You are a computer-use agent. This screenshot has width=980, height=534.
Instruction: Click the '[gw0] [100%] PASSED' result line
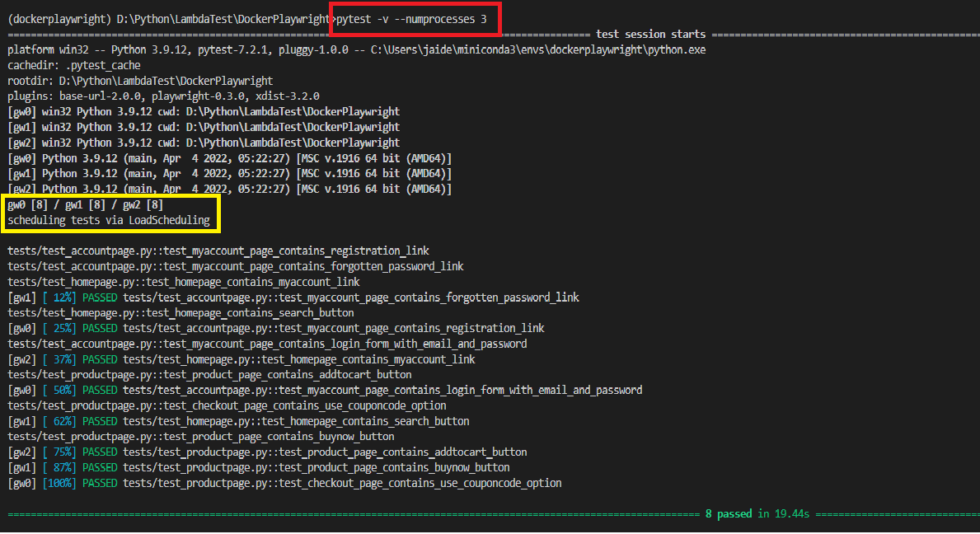[x=284, y=484]
